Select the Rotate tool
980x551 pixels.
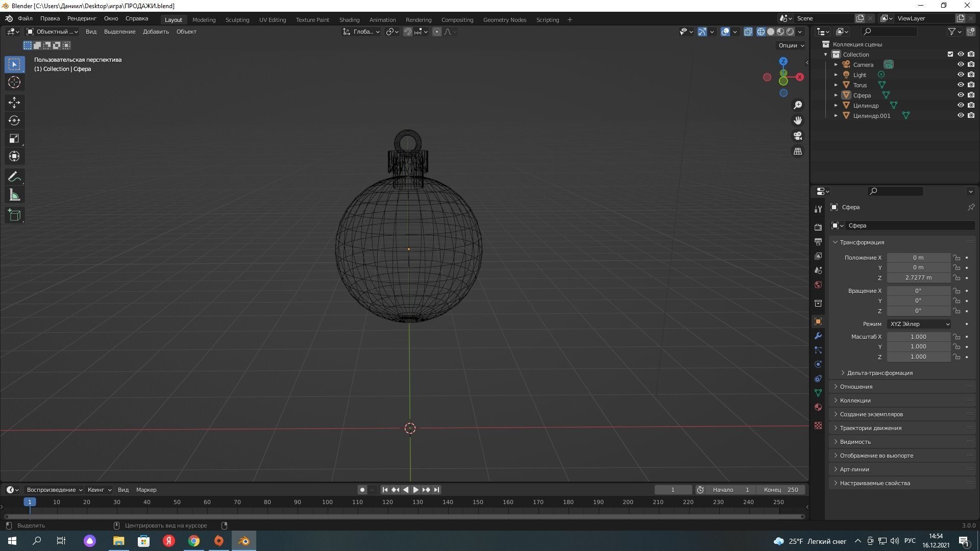(14, 120)
